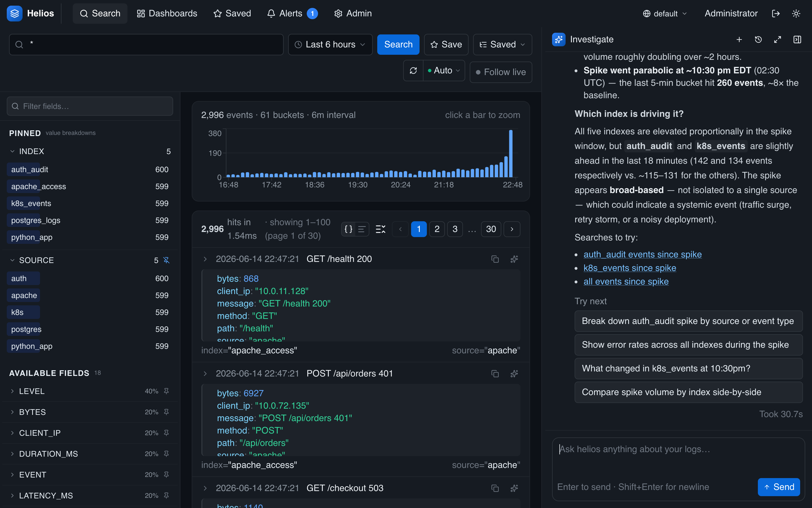Copy the GET /health 200 event
Image resolution: width=812 pixels, height=508 pixels.
pos(495,259)
